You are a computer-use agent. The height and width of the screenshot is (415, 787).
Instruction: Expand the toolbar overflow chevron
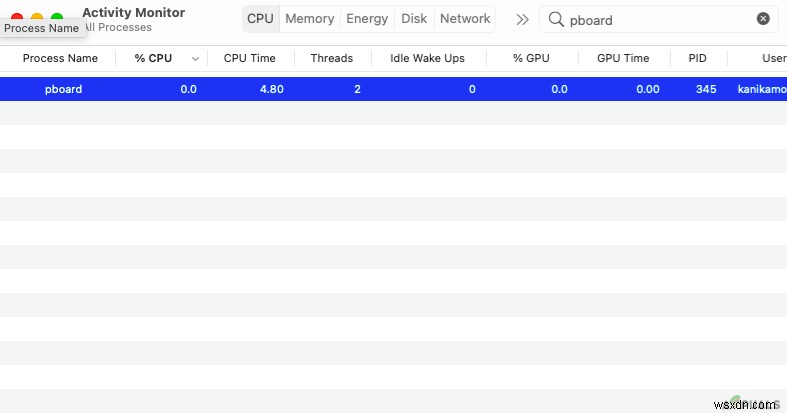[x=522, y=19]
